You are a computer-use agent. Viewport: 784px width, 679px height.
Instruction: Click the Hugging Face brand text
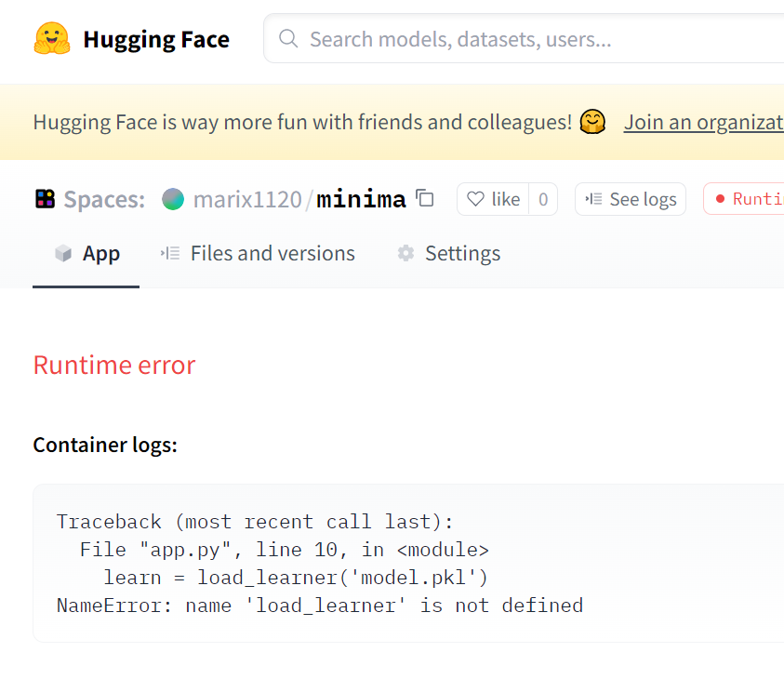(x=155, y=39)
